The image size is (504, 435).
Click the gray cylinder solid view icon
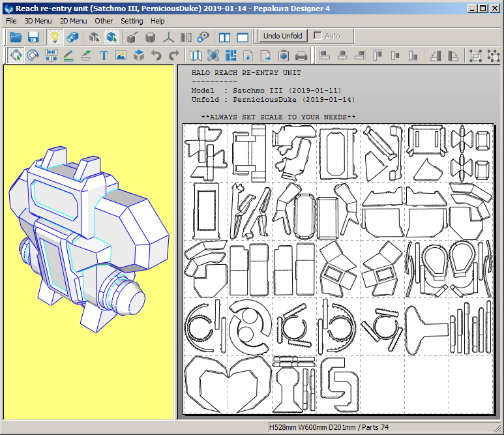coord(150,37)
